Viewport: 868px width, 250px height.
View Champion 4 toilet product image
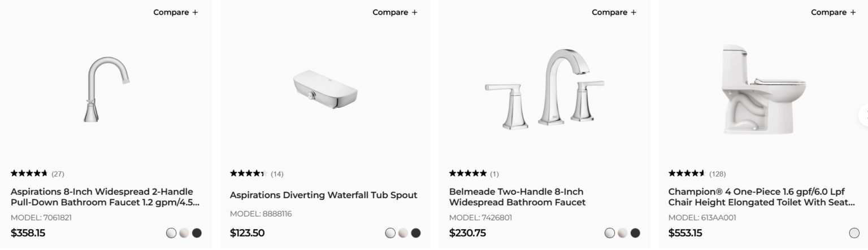tap(764, 89)
